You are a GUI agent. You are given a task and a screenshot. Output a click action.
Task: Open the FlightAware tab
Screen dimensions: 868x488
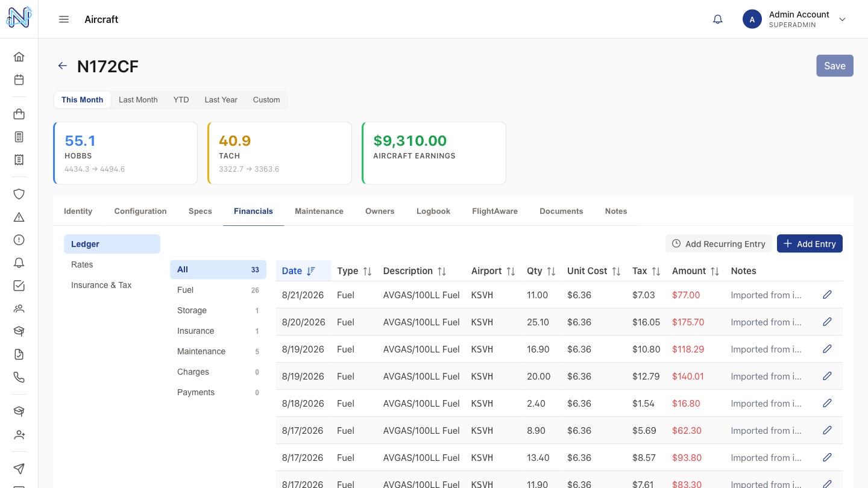(x=495, y=211)
